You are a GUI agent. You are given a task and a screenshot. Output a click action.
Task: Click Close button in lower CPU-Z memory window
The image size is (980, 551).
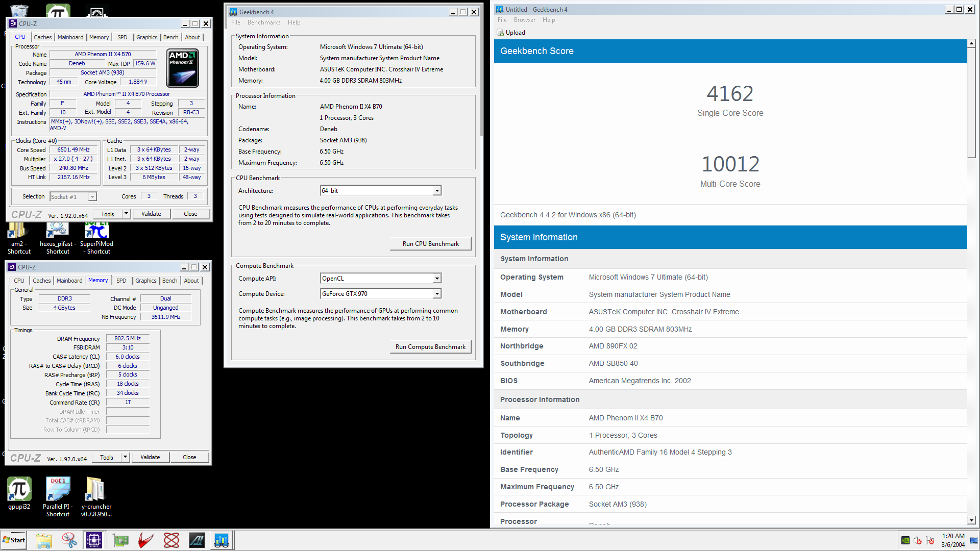(x=189, y=457)
